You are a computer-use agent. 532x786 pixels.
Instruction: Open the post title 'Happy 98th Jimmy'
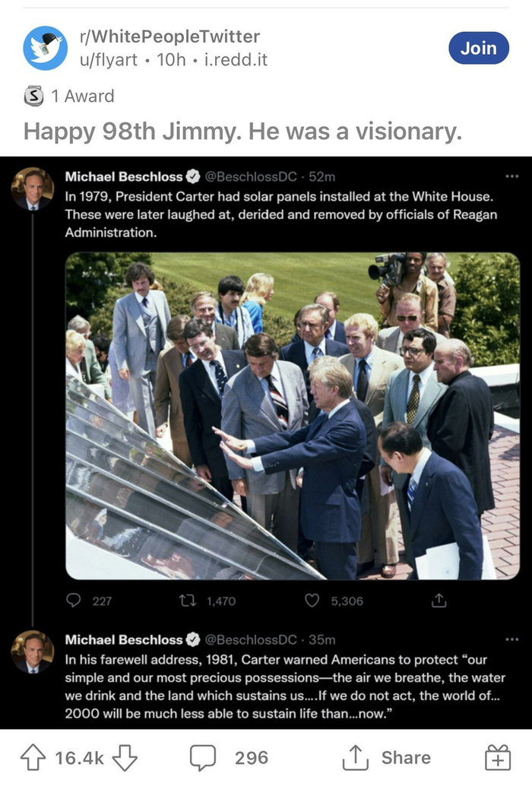[242, 132]
